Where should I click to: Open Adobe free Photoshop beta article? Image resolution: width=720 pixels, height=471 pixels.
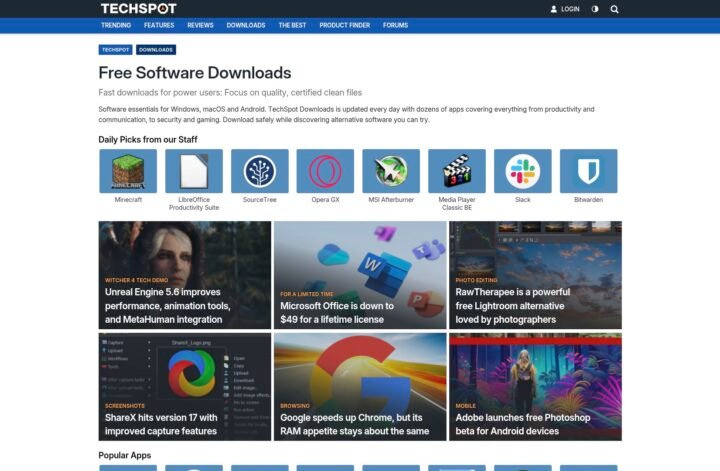(535, 387)
